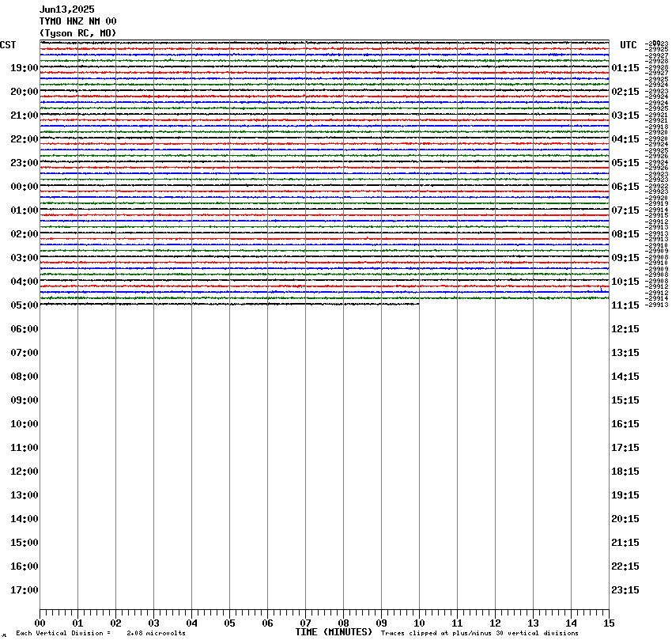Click the minute axis label "03"
672x644 pixels.
[153, 623]
